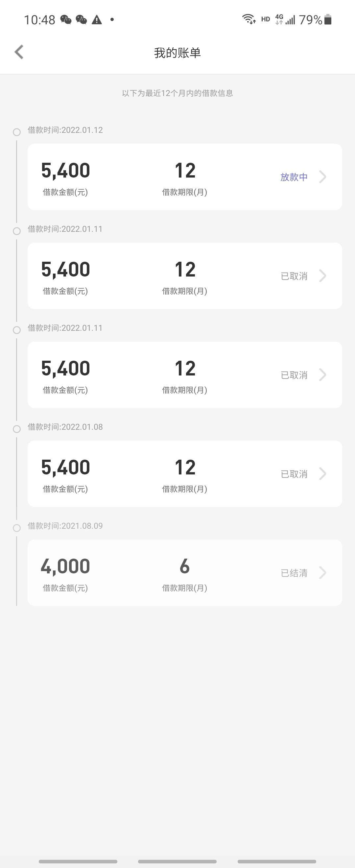Tap the WiFi status bar icon
The image size is (355, 868).
(249, 19)
